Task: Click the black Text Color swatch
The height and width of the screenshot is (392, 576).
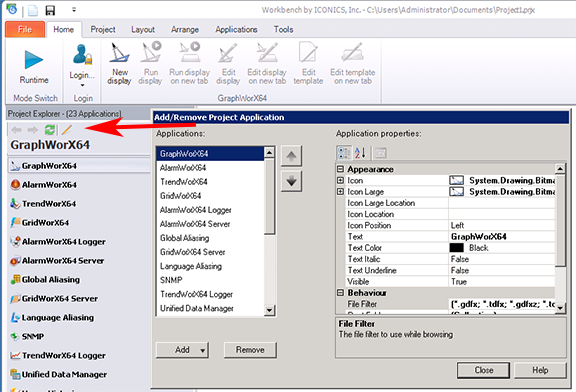Action: coord(456,248)
